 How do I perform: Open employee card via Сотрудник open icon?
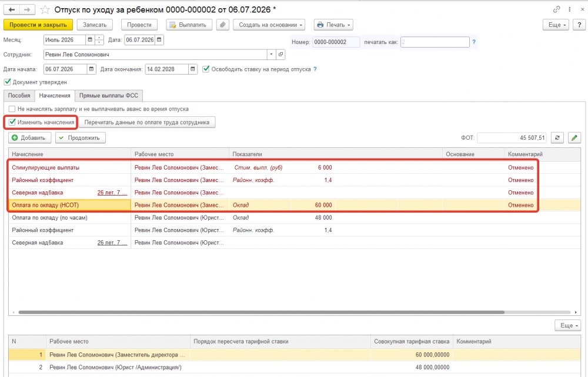coord(280,54)
